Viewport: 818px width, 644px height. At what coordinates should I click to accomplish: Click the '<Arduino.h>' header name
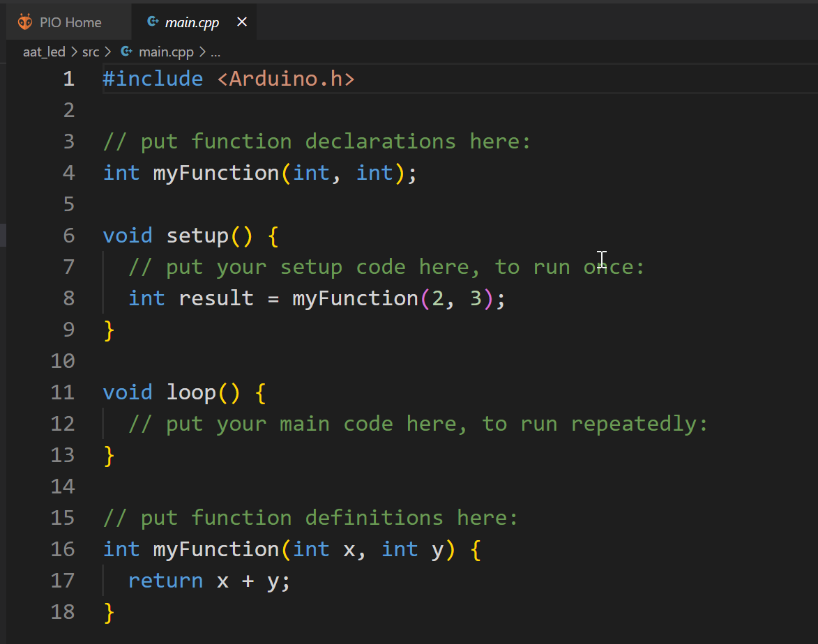286,79
